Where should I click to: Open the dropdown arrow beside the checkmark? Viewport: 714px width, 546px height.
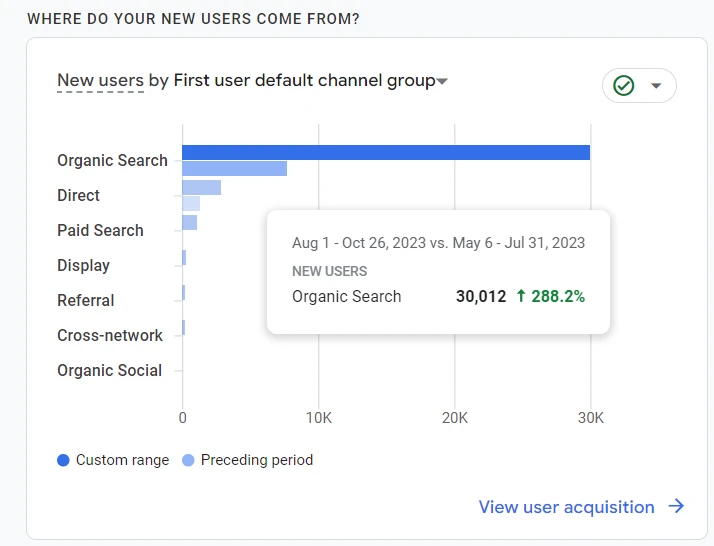(656, 86)
